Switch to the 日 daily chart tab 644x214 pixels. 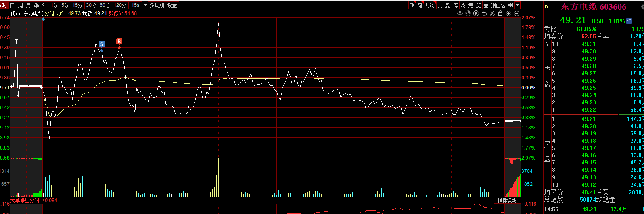[12, 5]
